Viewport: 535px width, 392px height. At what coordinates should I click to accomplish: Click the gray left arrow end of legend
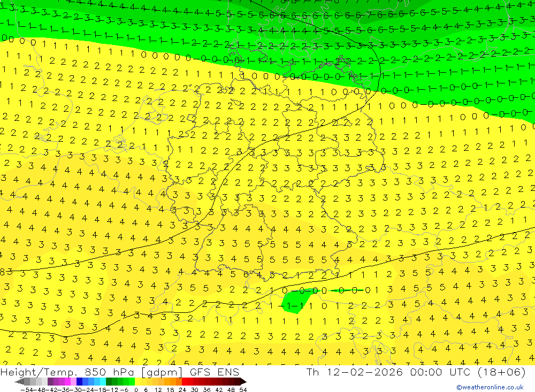coord(19,382)
